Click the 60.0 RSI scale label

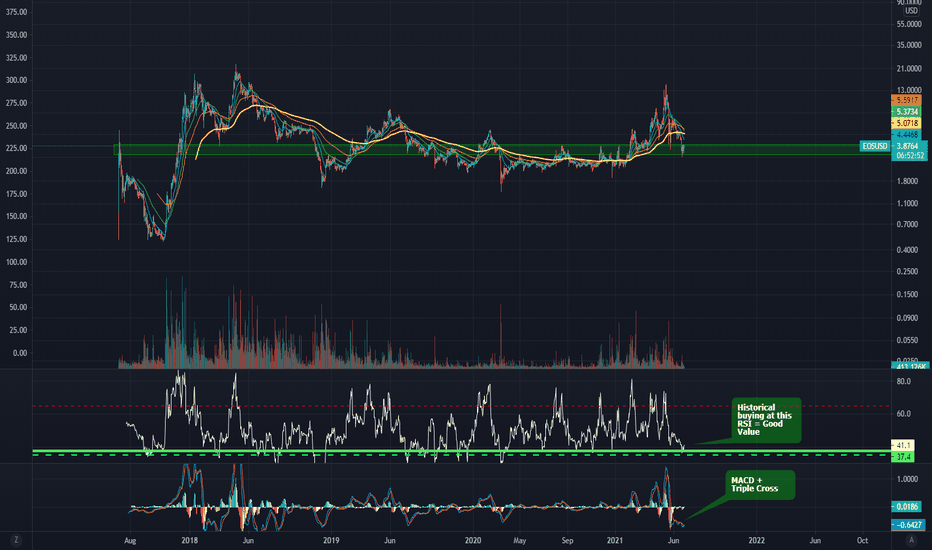click(903, 413)
